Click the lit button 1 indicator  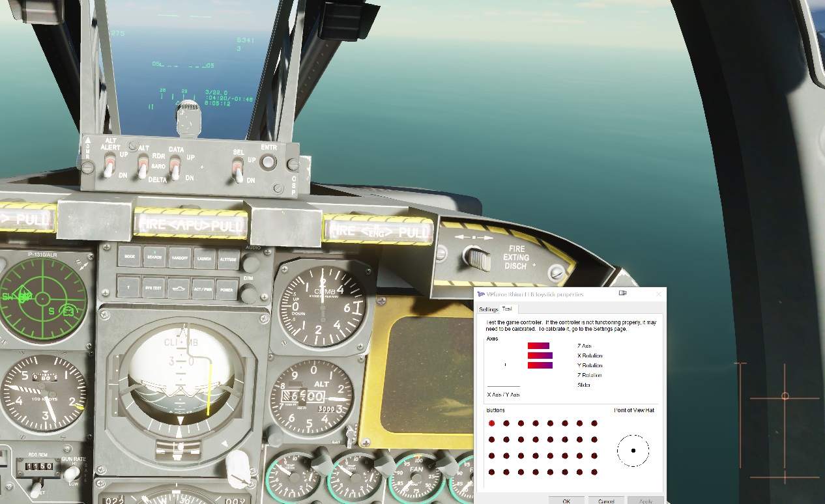491,423
